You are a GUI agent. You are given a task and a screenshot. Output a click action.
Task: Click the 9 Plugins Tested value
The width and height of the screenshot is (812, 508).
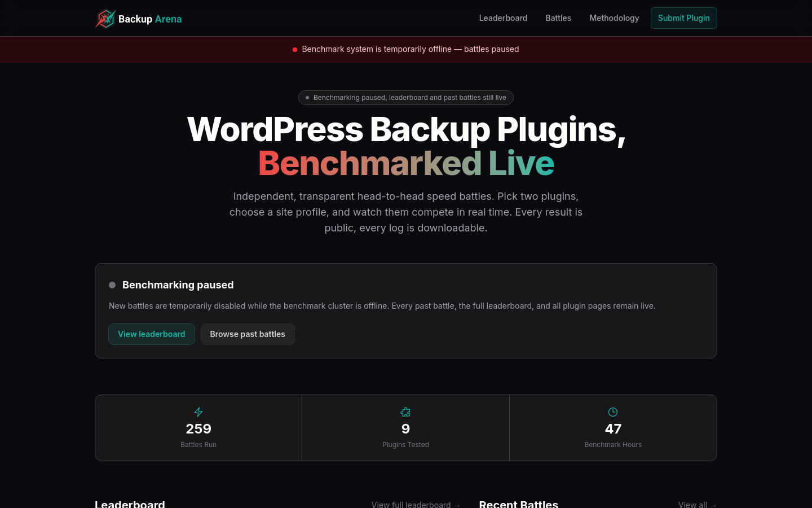coord(405,429)
